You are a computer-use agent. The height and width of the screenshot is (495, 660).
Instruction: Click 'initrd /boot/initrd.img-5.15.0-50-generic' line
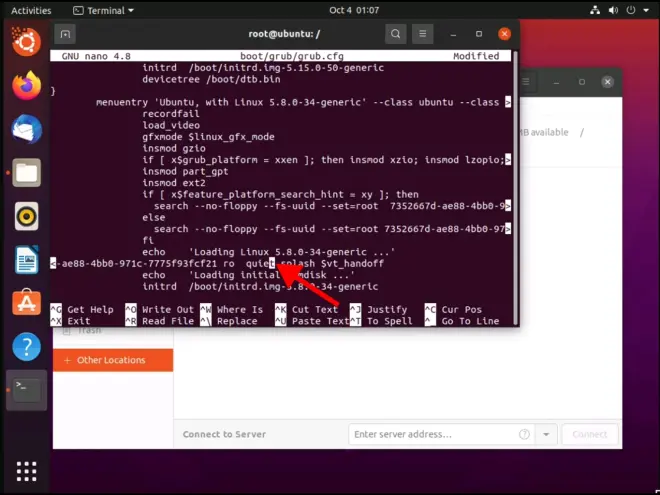(263, 68)
